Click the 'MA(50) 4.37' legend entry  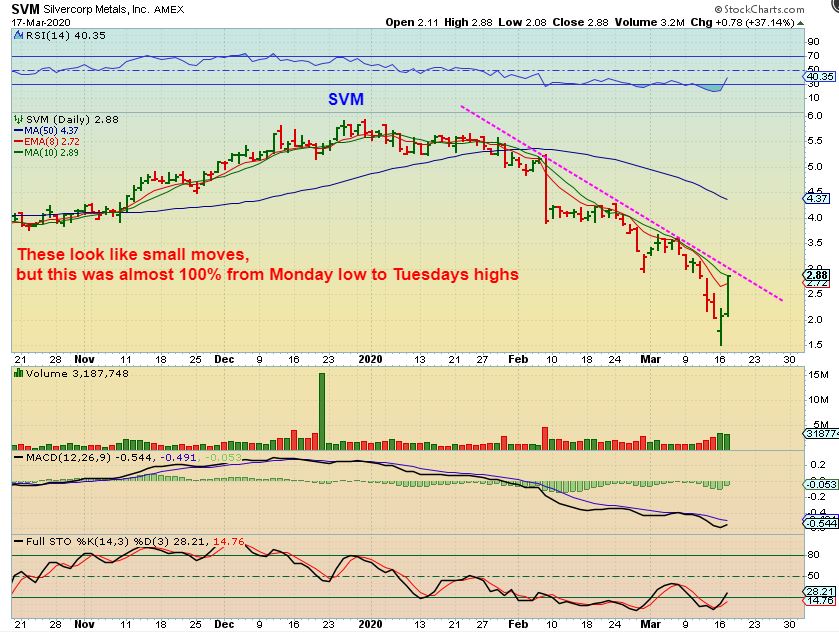[46, 131]
